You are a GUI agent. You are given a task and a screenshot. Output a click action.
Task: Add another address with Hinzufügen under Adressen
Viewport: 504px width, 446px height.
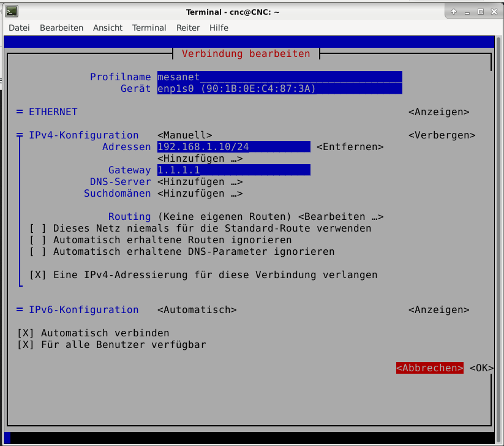pos(200,159)
